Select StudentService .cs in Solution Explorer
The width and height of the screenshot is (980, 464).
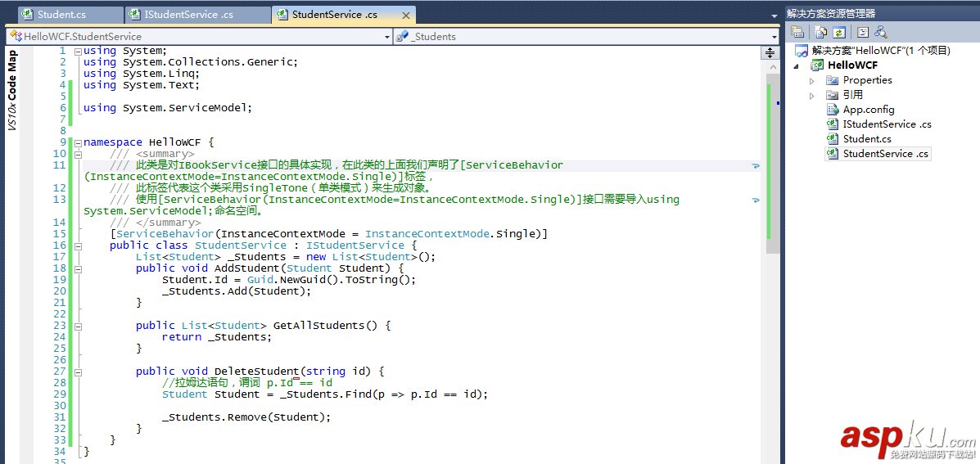[886, 154]
